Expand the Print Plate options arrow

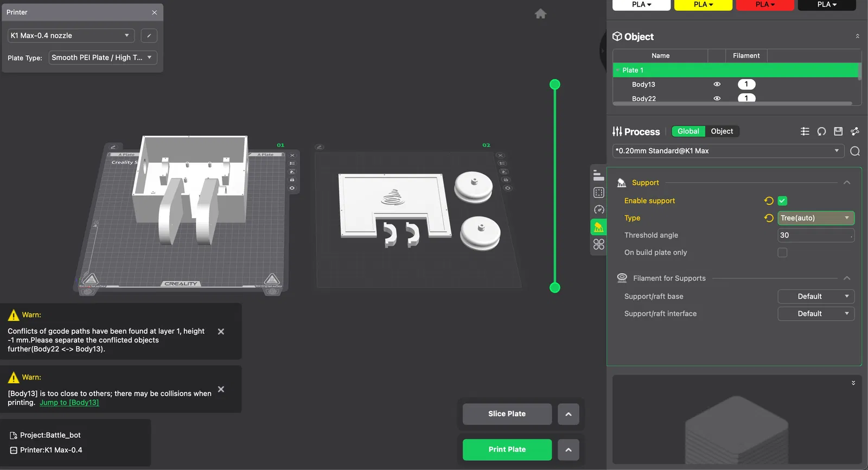(x=569, y=449)
